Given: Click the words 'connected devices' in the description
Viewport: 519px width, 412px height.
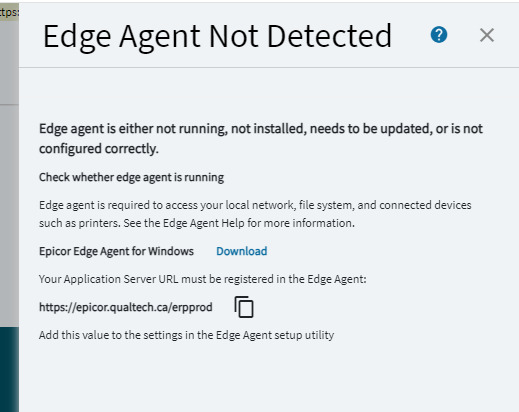Looking at the screenshot, I should pyautogui.click(x=425, y=205).
